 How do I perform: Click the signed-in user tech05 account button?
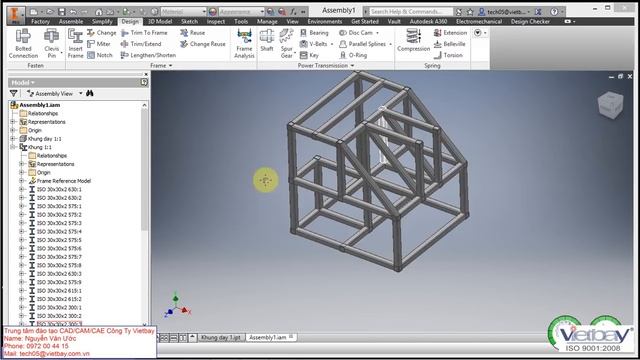[504, 12]
